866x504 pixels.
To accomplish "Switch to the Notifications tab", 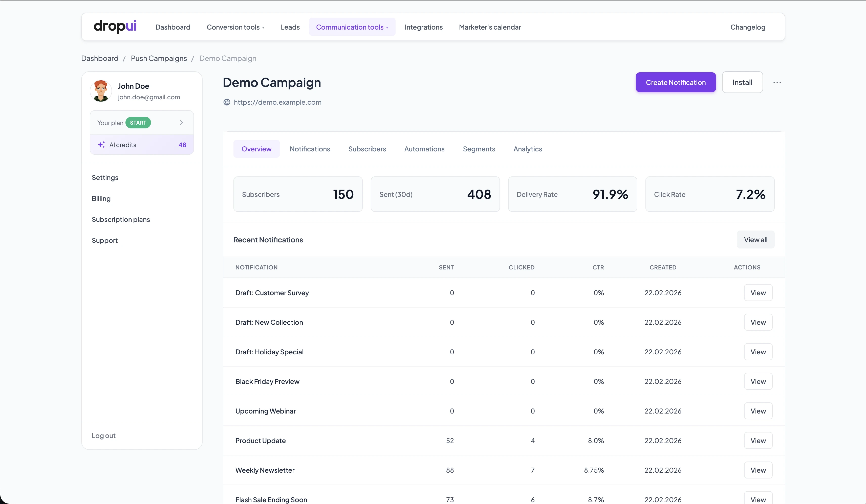I will [x=310, y=149].
